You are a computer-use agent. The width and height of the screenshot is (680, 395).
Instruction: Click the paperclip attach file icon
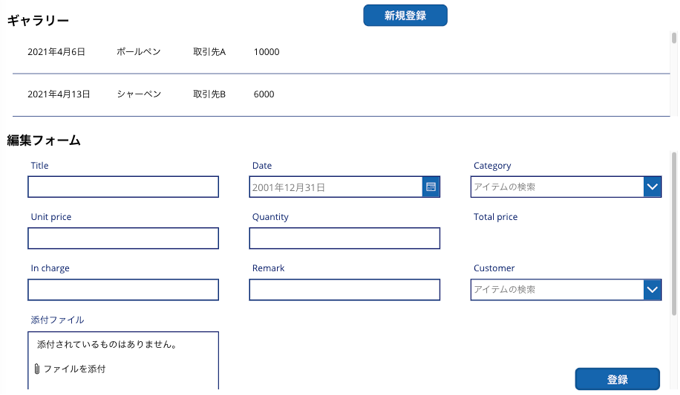tap(37, 369)
